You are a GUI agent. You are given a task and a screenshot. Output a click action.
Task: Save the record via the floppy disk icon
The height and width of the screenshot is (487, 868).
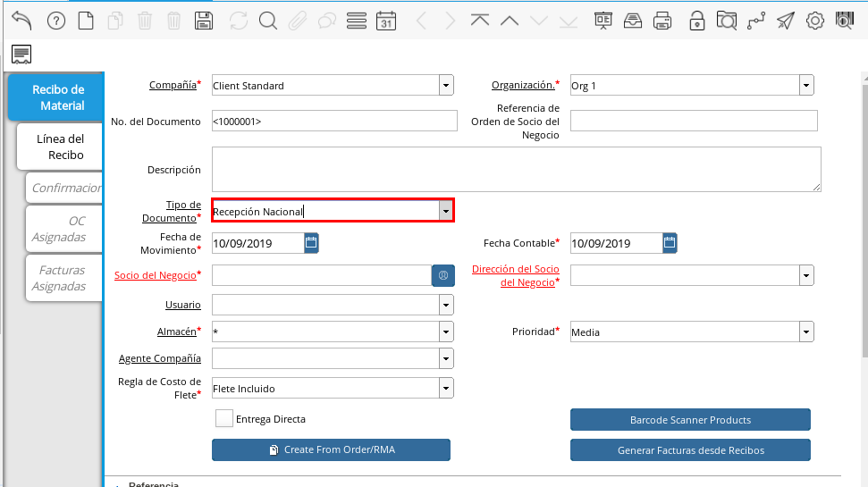[x=204, y=21]
